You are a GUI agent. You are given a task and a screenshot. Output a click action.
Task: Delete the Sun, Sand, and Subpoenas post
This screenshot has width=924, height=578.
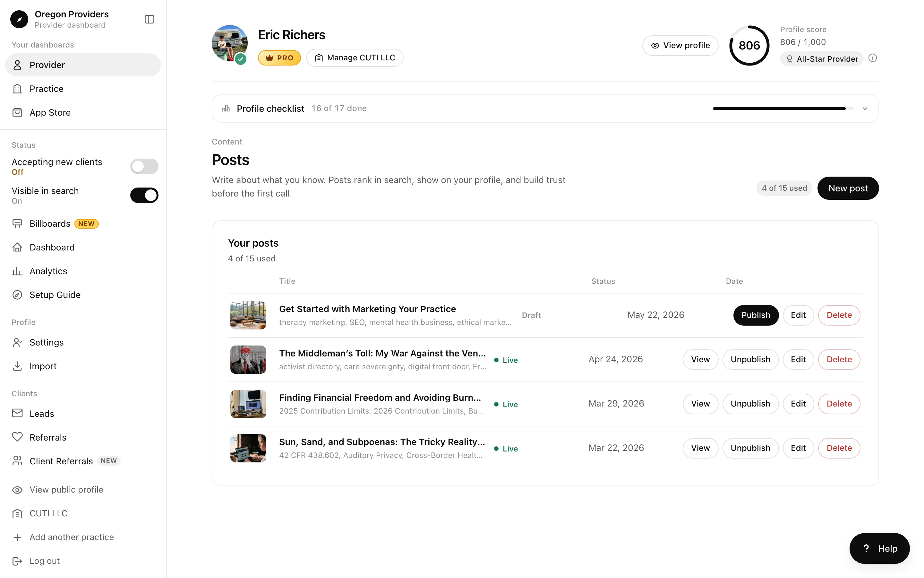click(x=839, y=448)
